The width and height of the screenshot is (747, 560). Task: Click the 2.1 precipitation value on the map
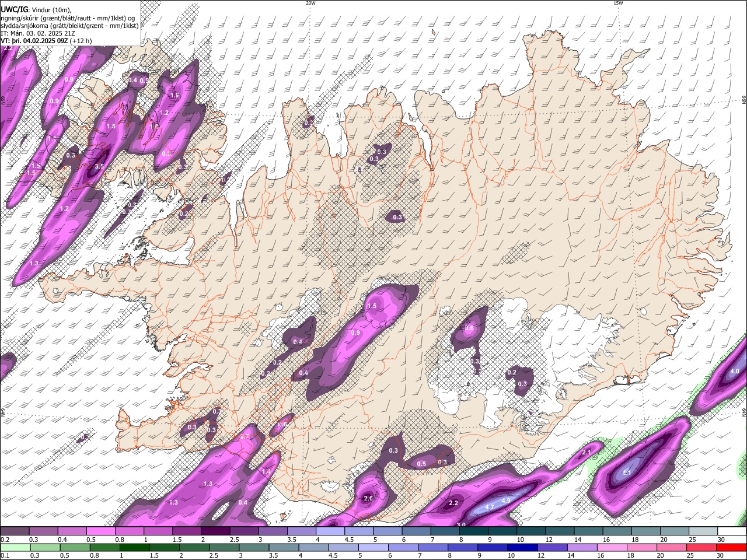coord(587,452)
